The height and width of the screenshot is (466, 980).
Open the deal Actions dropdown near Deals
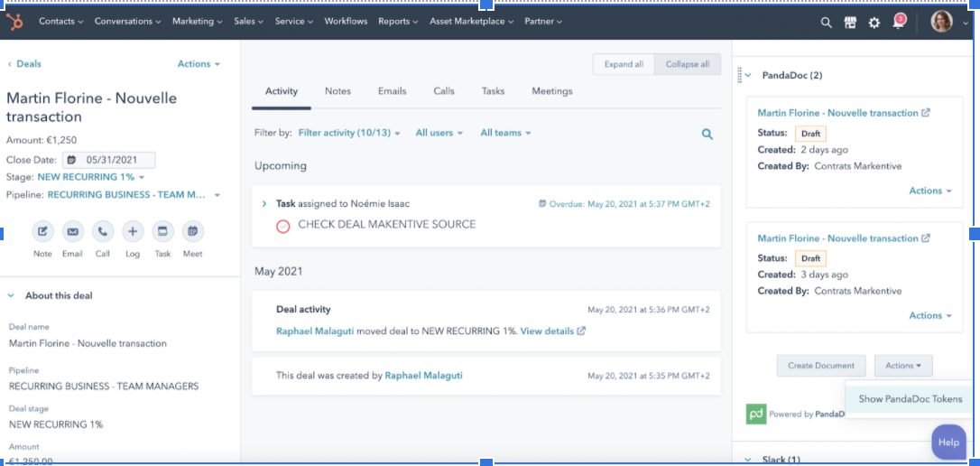click(x=199, y=64)
